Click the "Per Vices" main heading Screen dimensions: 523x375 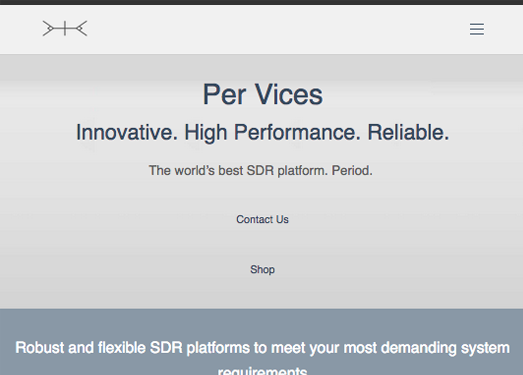coord(263,94)
